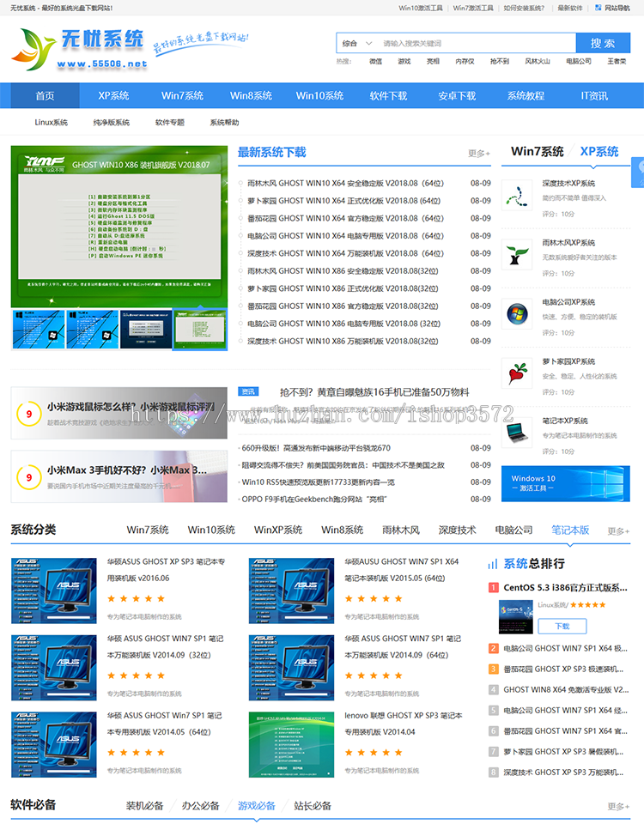This screenshot has width=644, height=824.
Task: Click score circle on 小米游戏鼠标 article
Action: [29, 414]
